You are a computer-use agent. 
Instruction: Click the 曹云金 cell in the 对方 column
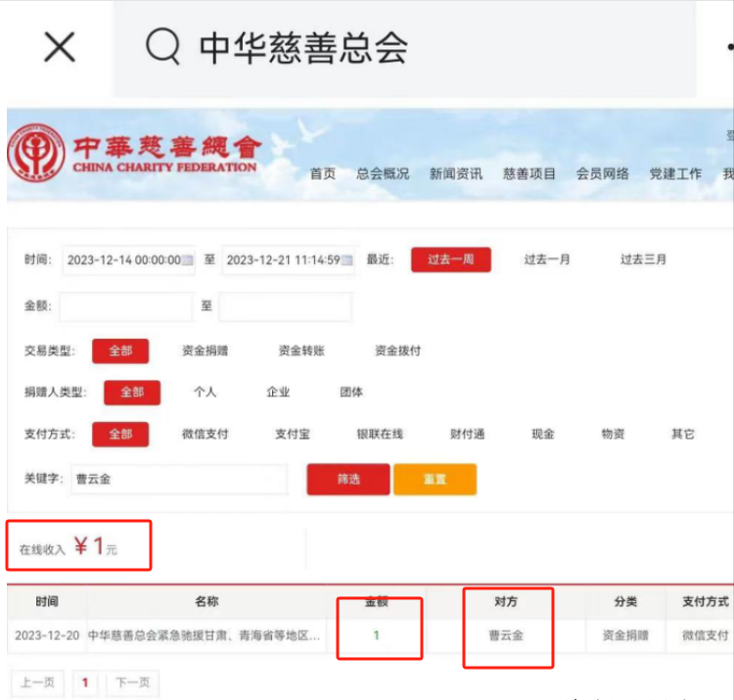tap(506, 635)
